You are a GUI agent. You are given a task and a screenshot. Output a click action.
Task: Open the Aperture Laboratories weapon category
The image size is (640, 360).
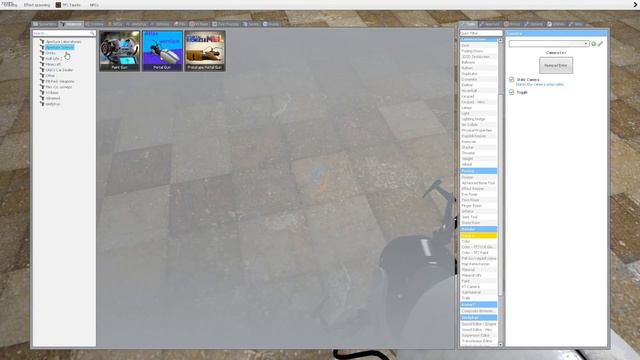pos(63,42)
